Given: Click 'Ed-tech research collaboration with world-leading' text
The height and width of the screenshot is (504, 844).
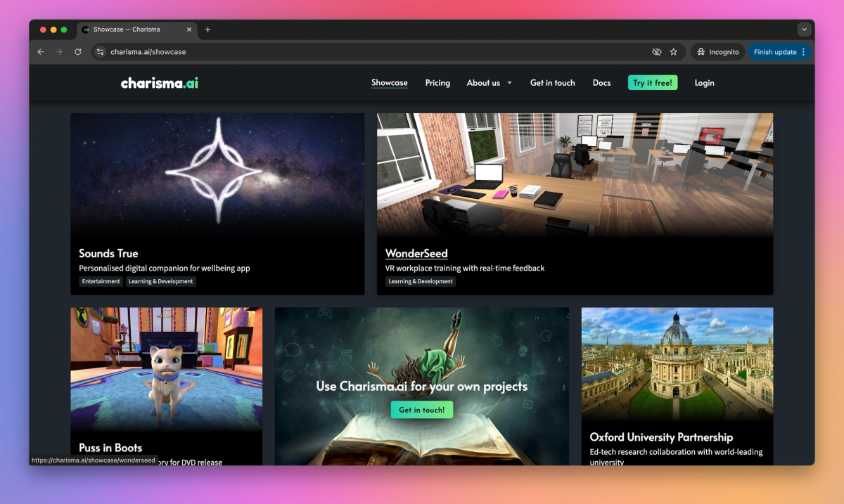Looking at the screenshot, I should click(676, 452).
